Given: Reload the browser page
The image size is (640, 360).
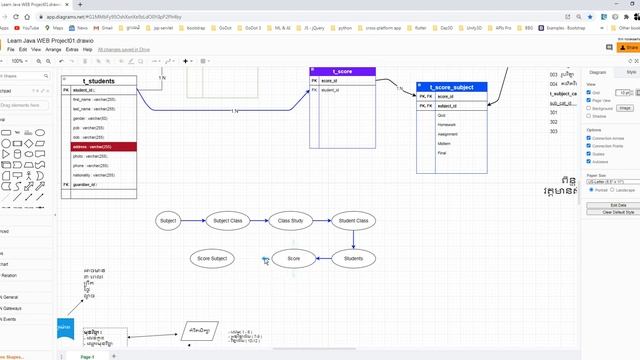Looking at the screenshot, I should [16, 17].
